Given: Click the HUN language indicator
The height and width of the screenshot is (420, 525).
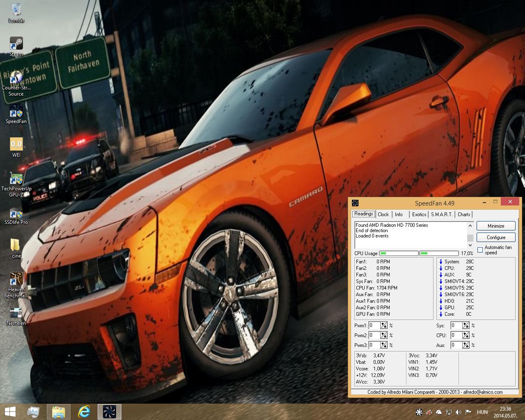Looking at the screenshot, I should coord(482,412).
